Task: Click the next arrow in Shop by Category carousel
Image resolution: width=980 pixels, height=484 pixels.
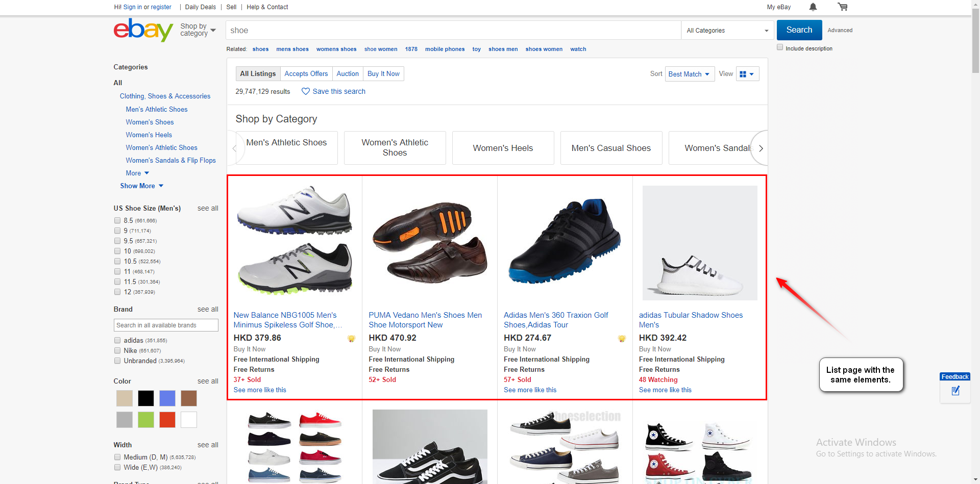Action: click(x=761, y=148)
